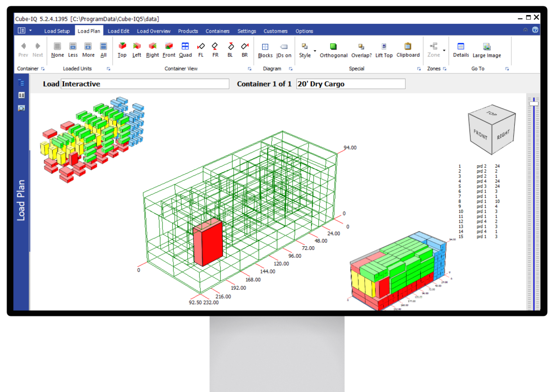
Task: Click the vertical zoom slider handle
Action: point(534,104)
